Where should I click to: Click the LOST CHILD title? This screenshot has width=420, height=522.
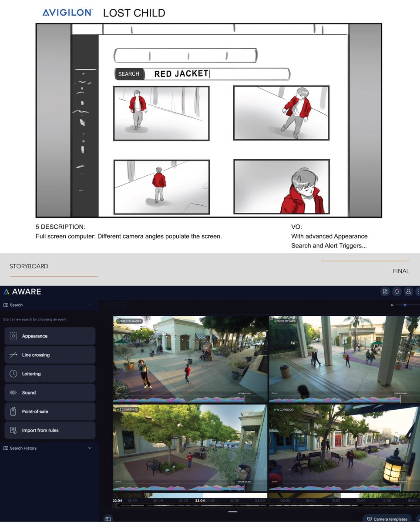pos(134,13)
